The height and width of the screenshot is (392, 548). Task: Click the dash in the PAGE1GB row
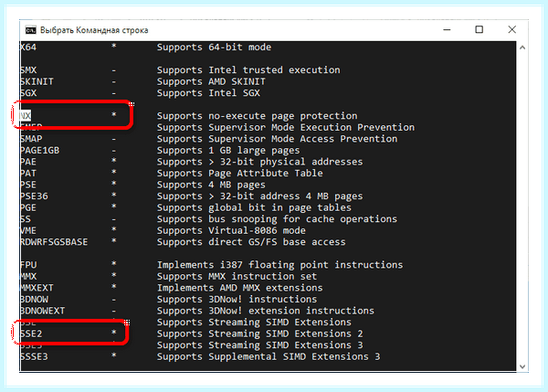114,151
